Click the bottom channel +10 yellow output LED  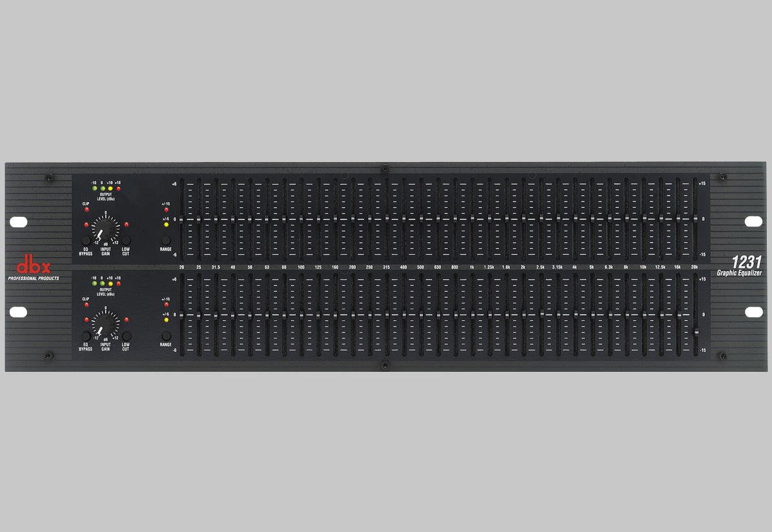[x=110, y=283]
